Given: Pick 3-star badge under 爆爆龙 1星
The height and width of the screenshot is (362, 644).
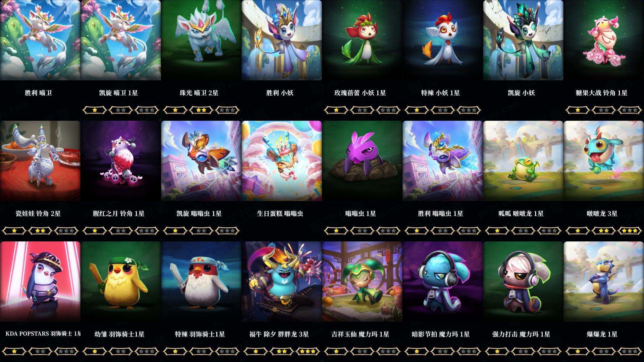Looking at the screenshot, I should point(630,351).
